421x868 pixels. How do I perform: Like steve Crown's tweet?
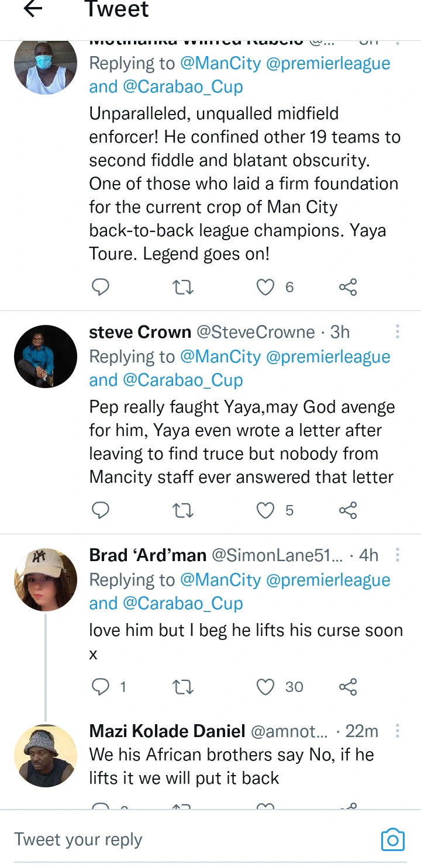coord(265,510)
